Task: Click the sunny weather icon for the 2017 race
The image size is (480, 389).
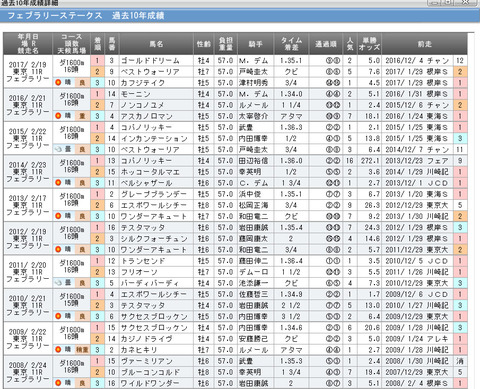Action: (x=58, y=82)
